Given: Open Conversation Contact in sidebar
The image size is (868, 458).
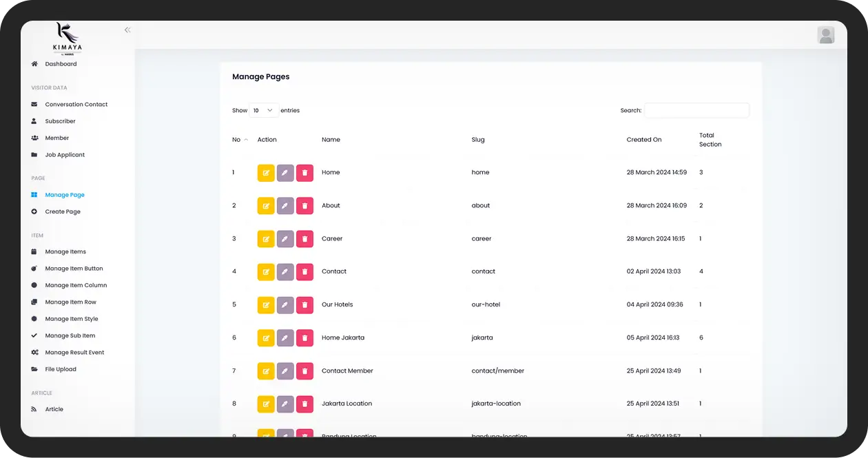Looking at the screenshot, I should click(76, 105).
